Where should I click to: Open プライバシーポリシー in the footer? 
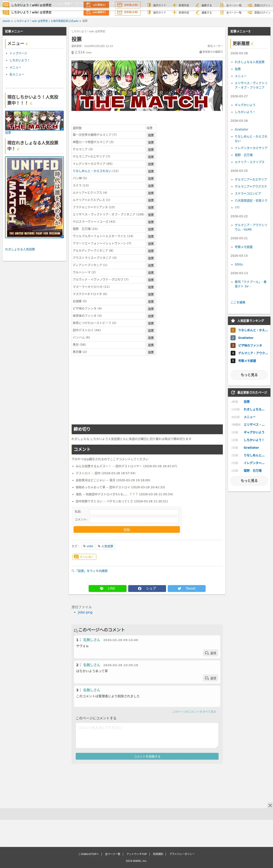[182, 854]
